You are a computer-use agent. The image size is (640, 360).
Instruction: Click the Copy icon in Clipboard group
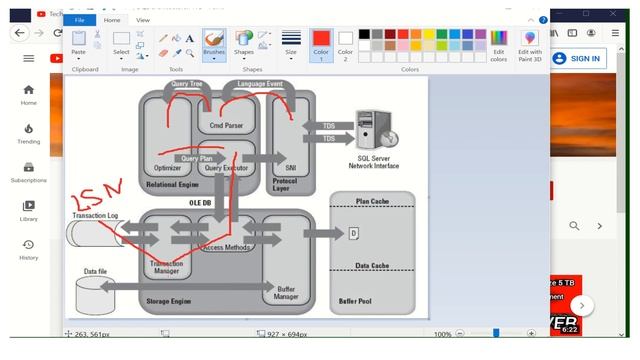pyautogui.click(x=97, y=44)
